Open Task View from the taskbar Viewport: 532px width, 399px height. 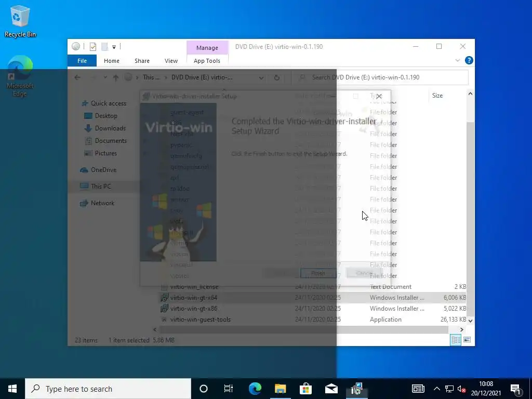[229, 389]
